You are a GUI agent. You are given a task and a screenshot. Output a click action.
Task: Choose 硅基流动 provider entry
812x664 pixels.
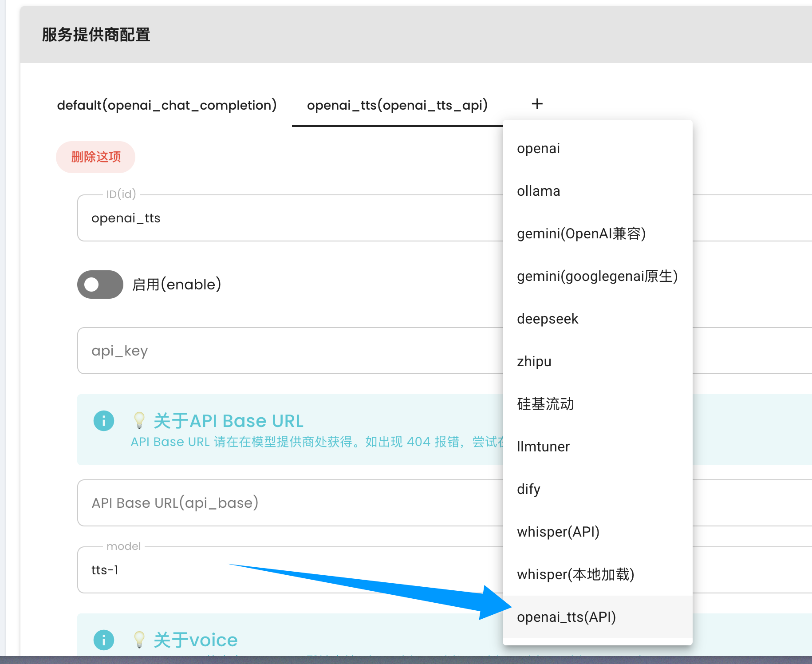pos(545,404)
